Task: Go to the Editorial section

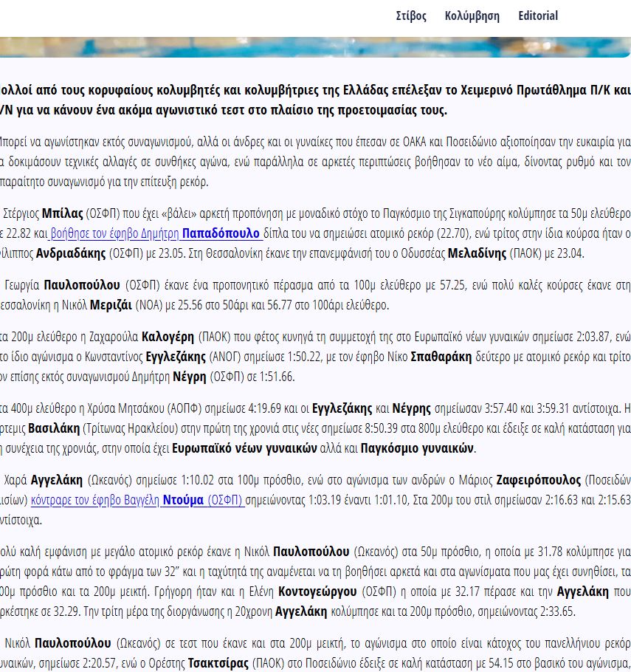Action: coord(537,16)
